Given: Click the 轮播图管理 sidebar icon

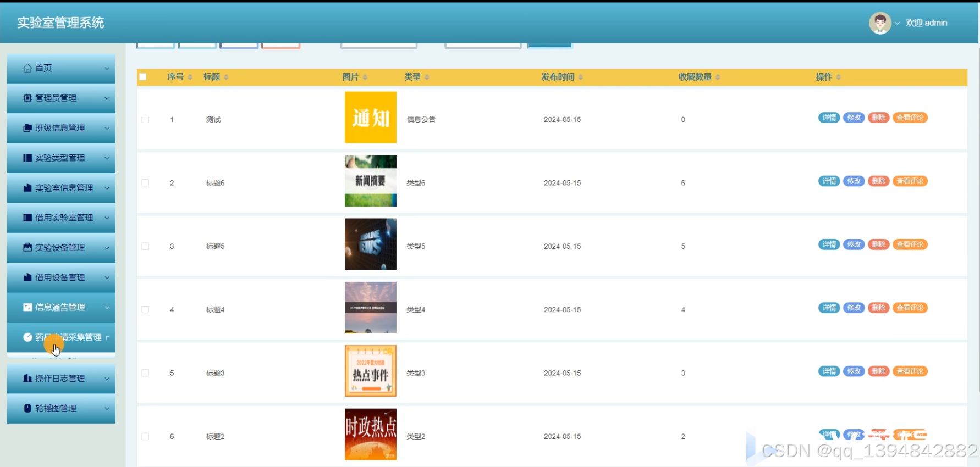Looking at the screenshot, I should [27, 408].
